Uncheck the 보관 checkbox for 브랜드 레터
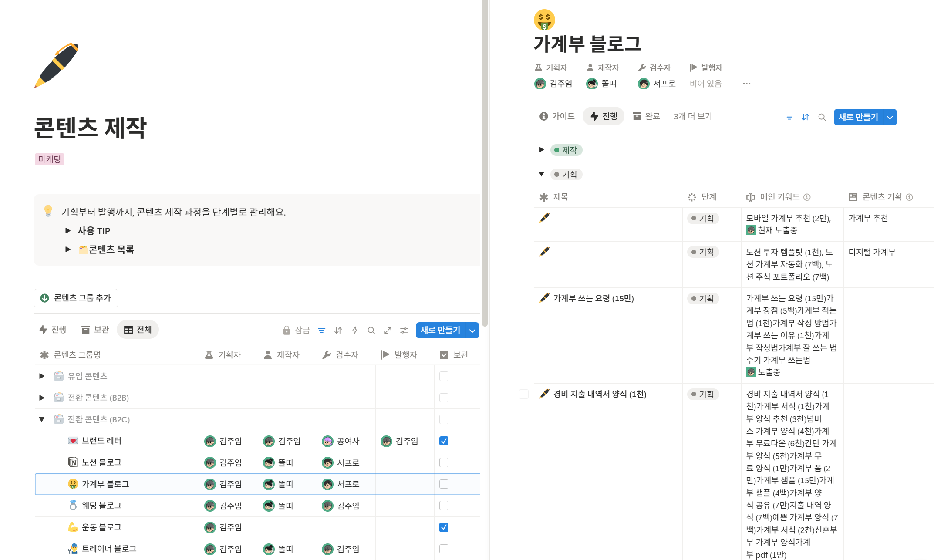934x560 pixels. tap(444, 441)
